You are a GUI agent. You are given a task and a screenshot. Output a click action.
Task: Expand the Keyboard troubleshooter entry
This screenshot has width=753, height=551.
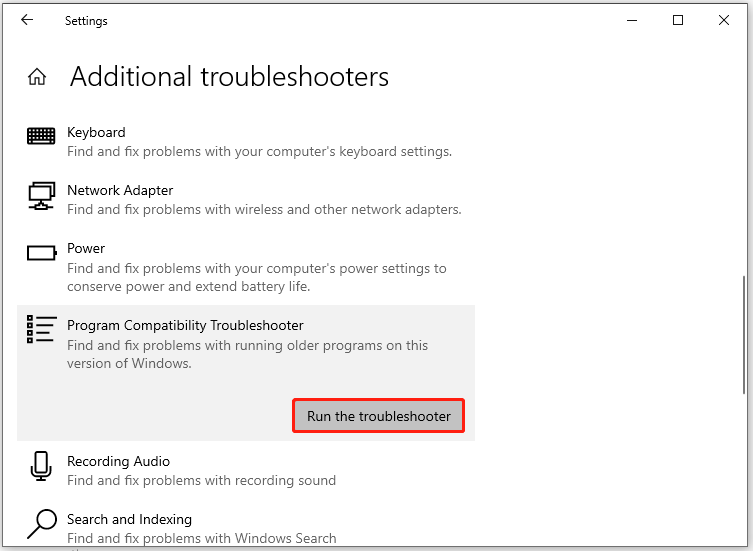[x=96, y=132]
